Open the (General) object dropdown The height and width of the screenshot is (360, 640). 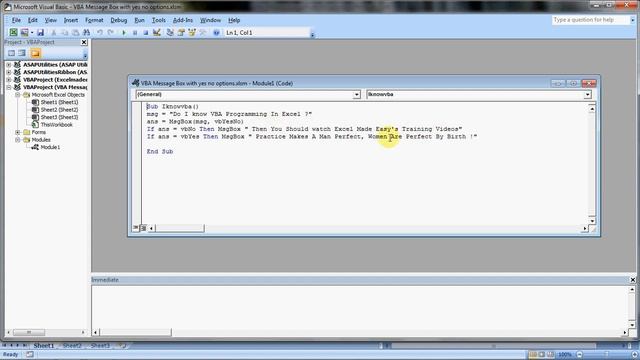pyautogui.click(x=356, y=95)
